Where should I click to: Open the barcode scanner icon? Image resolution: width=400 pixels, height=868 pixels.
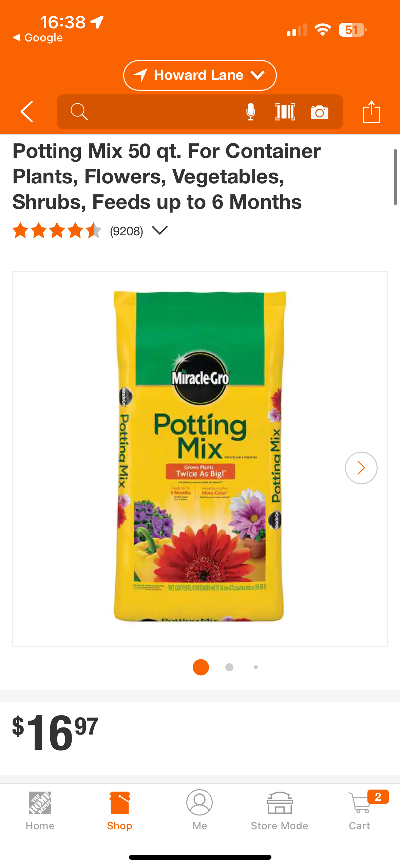coord(285,112)
